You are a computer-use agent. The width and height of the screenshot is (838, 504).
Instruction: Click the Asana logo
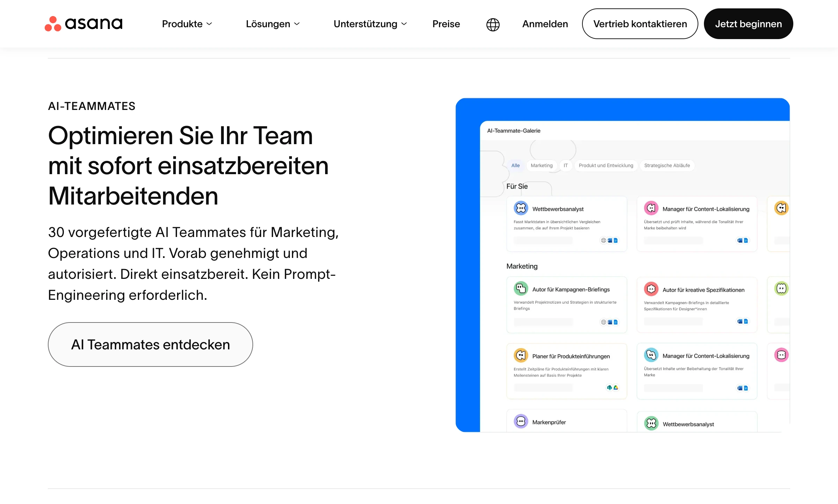click(83, 24)
